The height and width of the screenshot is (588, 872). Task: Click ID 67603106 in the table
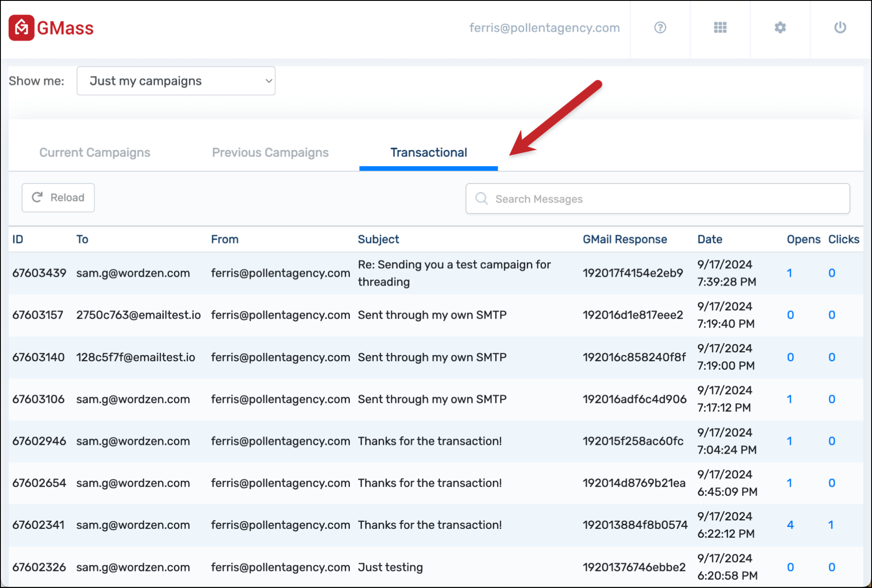click(x=38, y=399)
